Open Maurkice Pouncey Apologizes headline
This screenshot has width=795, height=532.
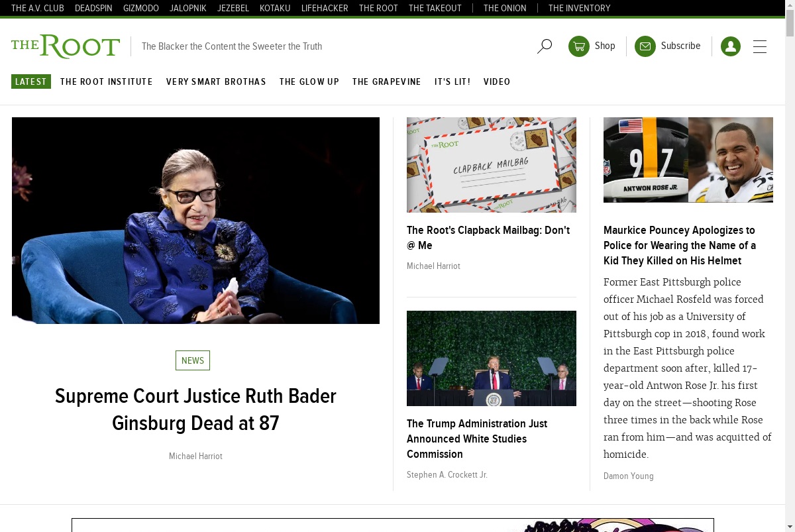tap(680, 245)
